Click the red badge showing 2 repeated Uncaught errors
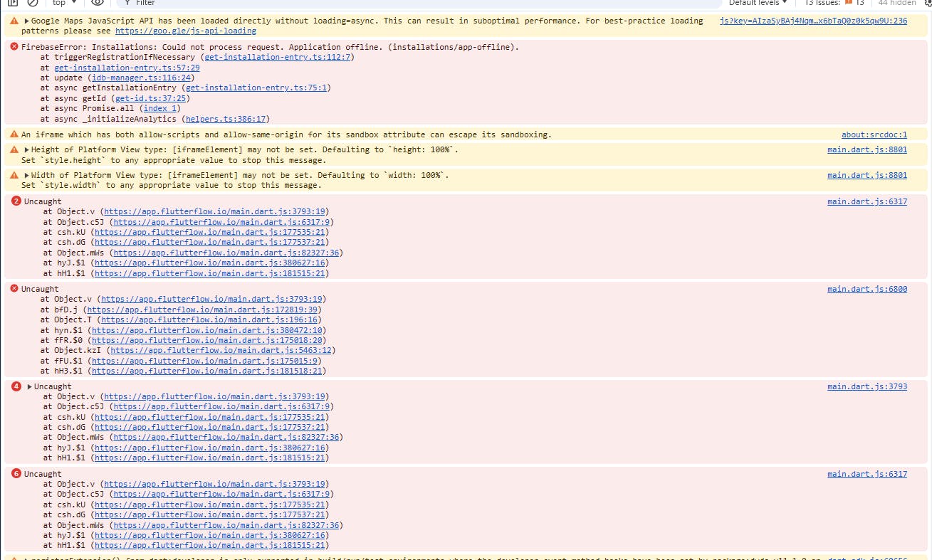The height and width of the screenshot is (560, 932). click(16, 201)
